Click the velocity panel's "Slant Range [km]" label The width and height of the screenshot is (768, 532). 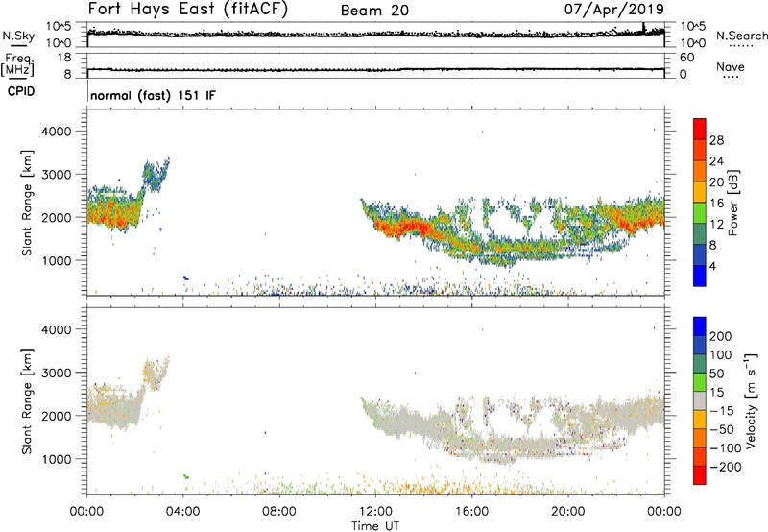27,401
